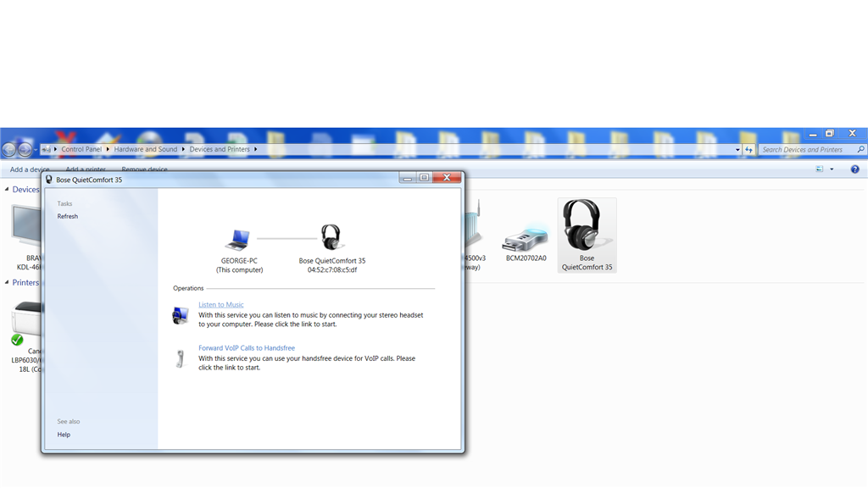Click the Bose QuietComfort 35 dialog title
This screenshot has height=488, width=868.
click(x=89, y=180)
